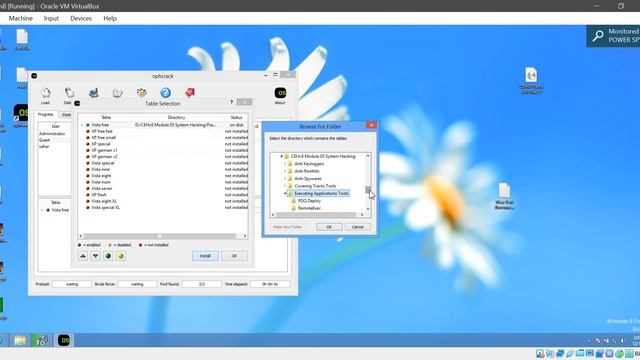Image resolution: width=640 pixels, height=360 pixels.
Task: Select the XP free small table row
Action: pyautogui.click(x=164, y=138)
